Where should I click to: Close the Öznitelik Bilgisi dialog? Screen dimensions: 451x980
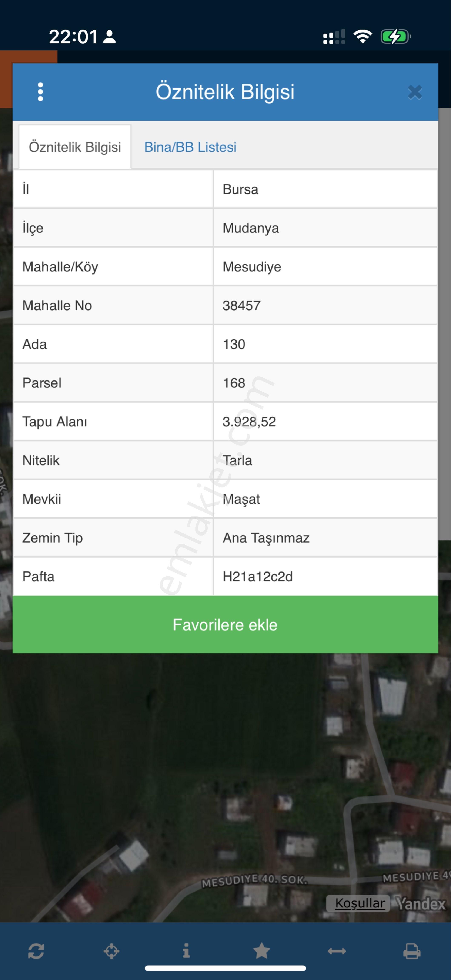414,93
